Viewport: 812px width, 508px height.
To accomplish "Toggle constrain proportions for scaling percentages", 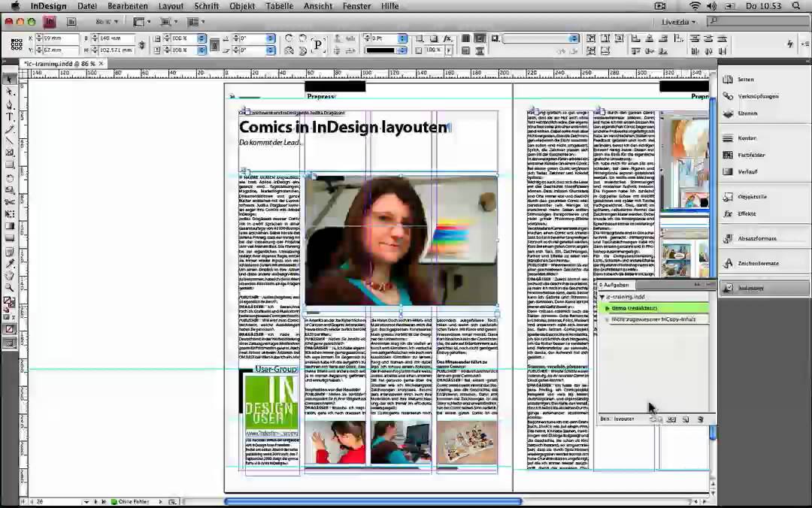I will [214, 44].
